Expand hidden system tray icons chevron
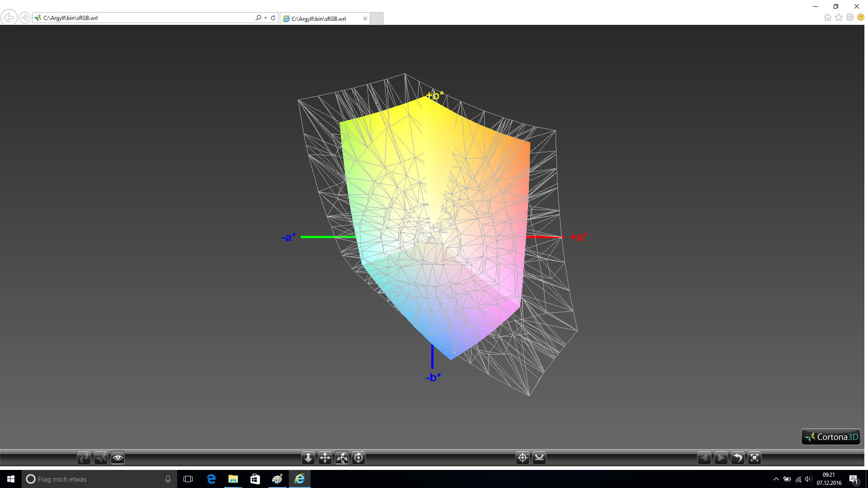 [776, 479]
